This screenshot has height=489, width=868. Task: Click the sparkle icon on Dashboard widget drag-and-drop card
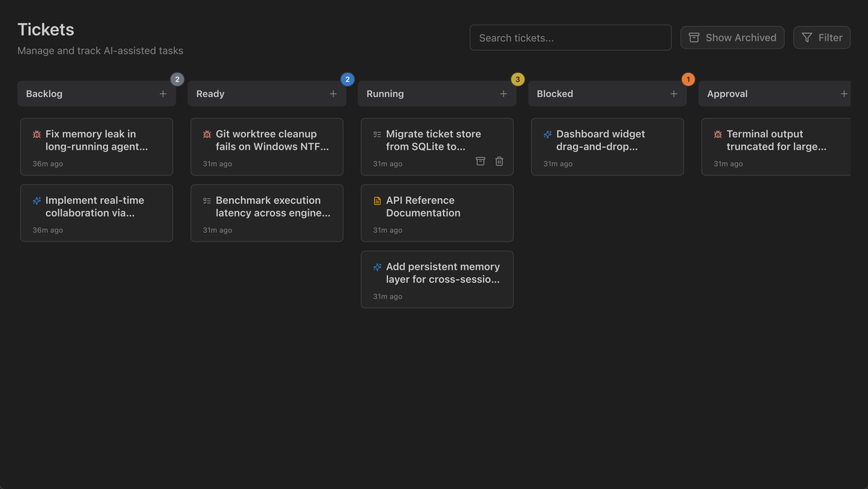click(x=547, y=134)
